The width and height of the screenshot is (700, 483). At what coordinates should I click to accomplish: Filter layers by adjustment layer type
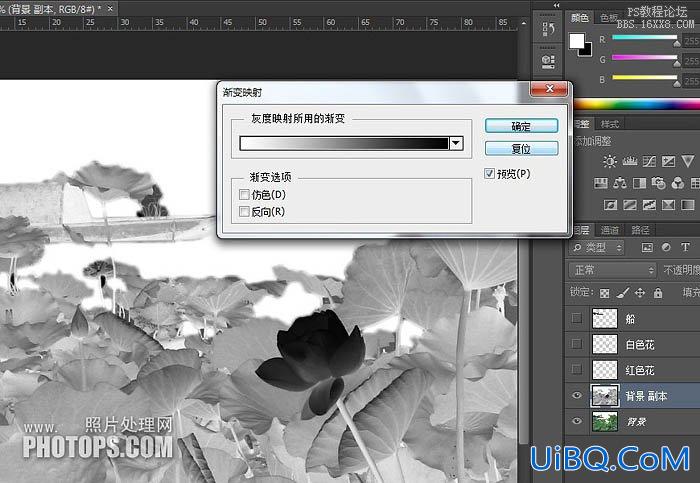[x=666, y=247]
